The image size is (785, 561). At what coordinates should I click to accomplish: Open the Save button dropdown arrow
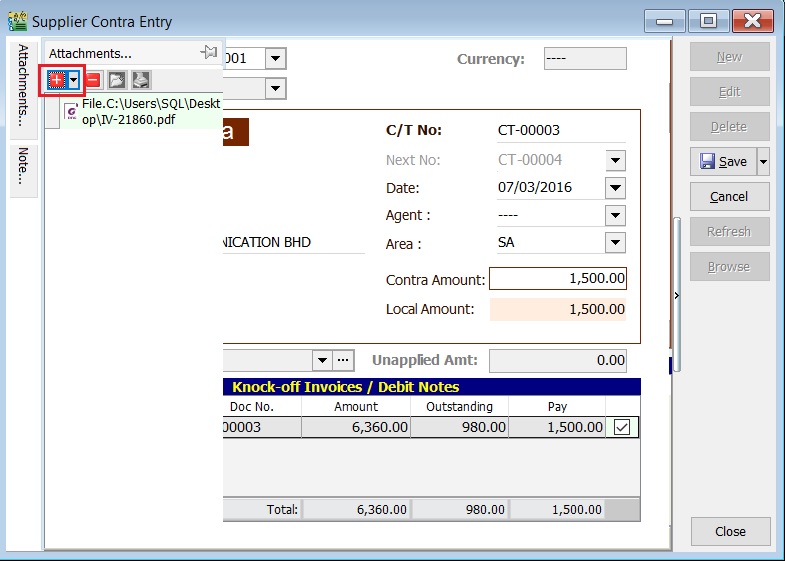point(763,161)
